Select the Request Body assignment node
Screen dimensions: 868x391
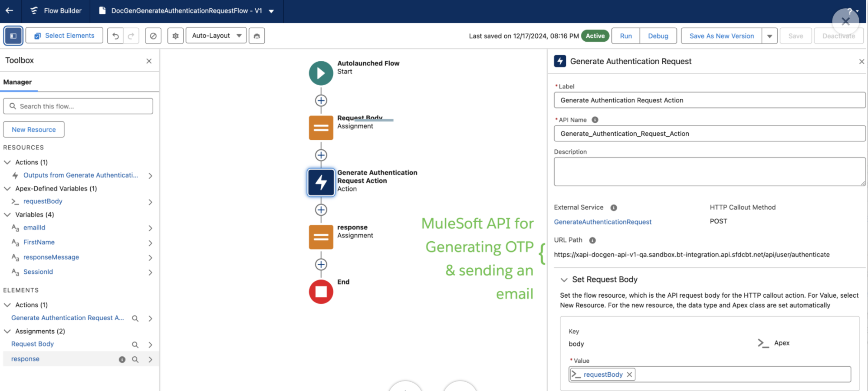(x=321, y=127)
